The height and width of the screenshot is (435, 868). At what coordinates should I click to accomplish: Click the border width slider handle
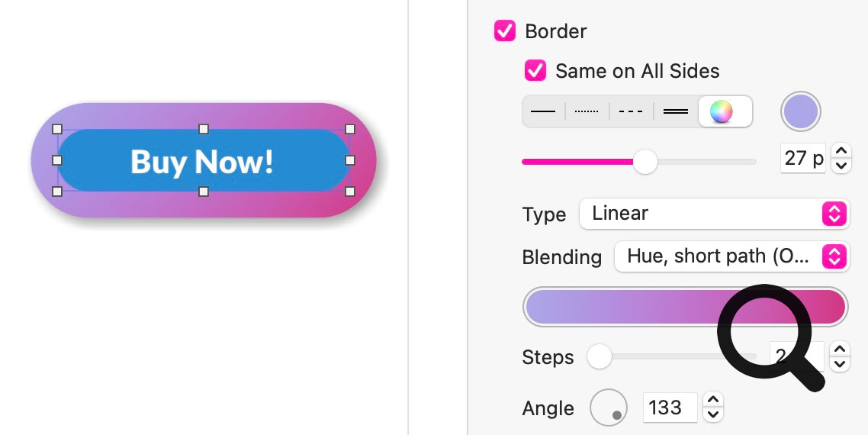coord(645,162)
